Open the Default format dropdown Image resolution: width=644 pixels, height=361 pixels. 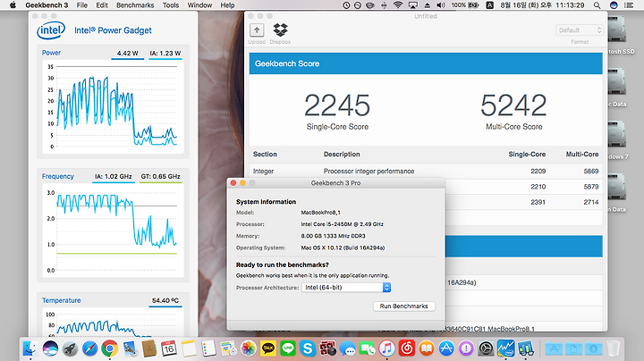(580, 30)
